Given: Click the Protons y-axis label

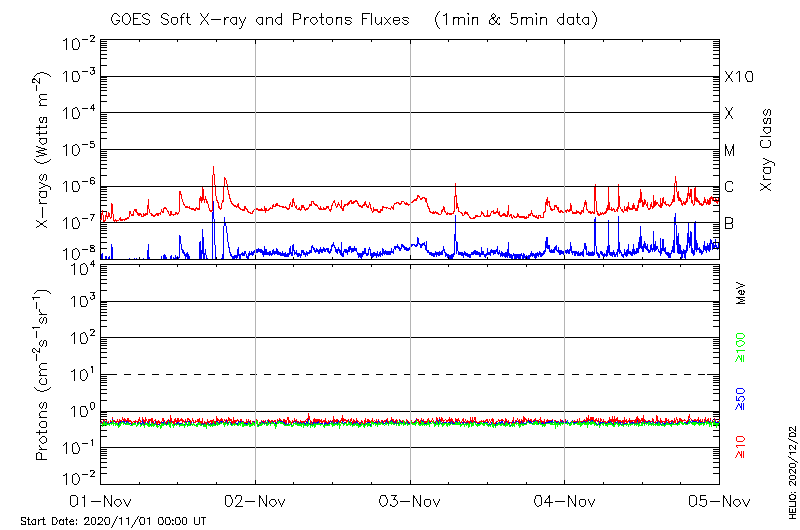Looking at the screenshot, I should (x=44, y=375).
